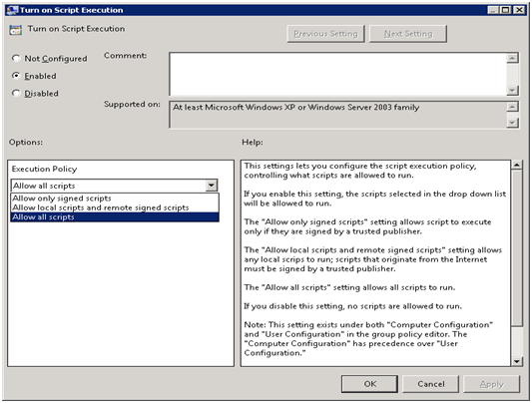The height and width of the screenshot is (403, 532).
Task: Click the policy setting icon beside the title
Action: coord(16,30)
